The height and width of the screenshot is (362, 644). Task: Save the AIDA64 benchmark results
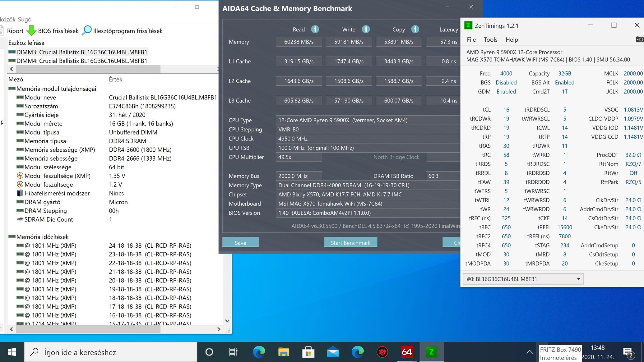240,242
